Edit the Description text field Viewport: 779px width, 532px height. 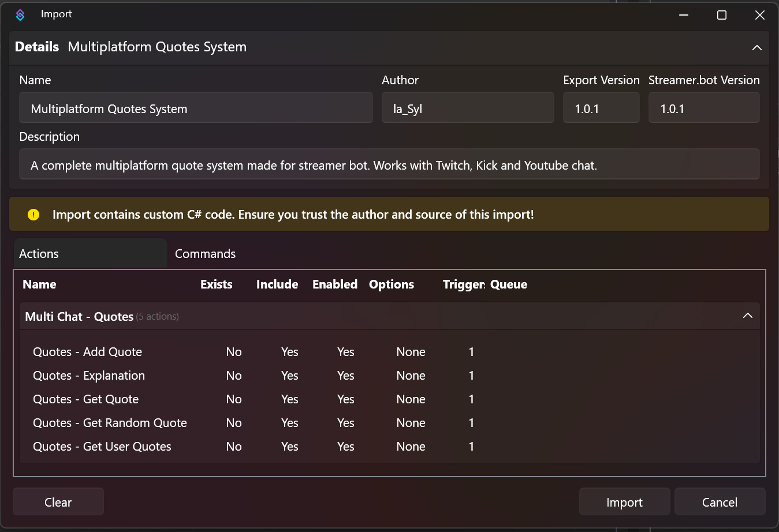coord(390,164)
